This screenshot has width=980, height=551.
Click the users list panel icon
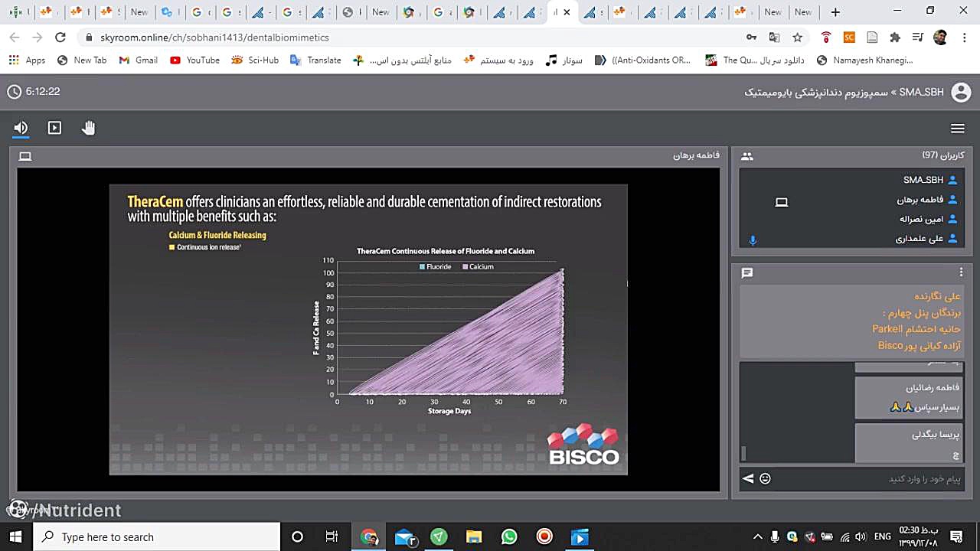pyautogui.click(x=747, y=156)
